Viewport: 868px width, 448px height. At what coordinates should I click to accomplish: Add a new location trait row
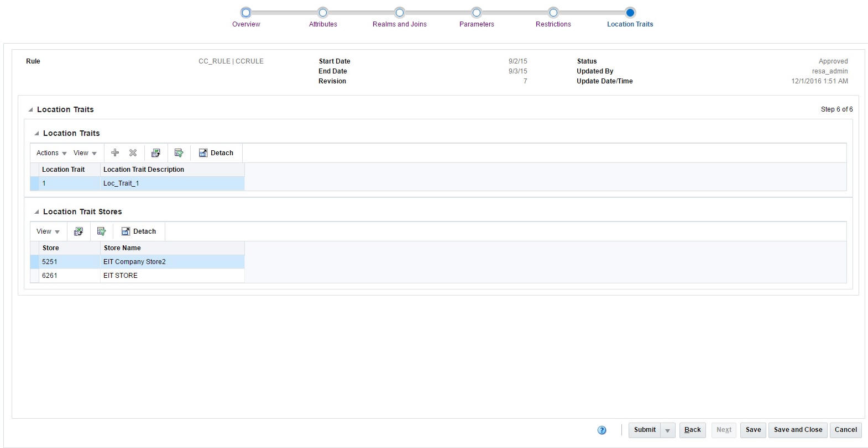click(x=115, y=153)
